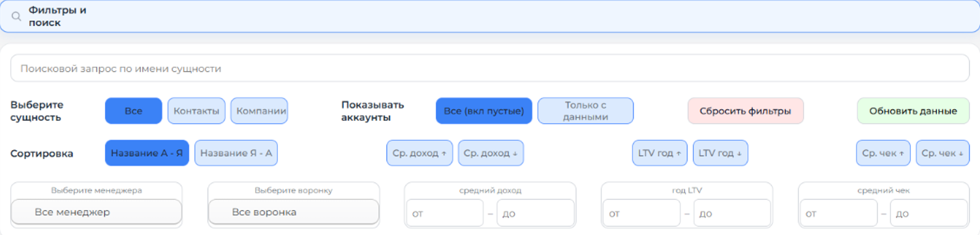This screenshot has width=980, height=235.
Task: Sort by "Ср. чек" descending
Action: tap(943, 153)
